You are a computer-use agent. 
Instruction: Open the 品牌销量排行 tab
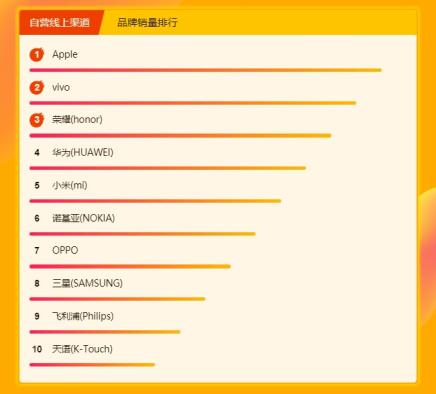pyautogui.click(x=147, y=22)
